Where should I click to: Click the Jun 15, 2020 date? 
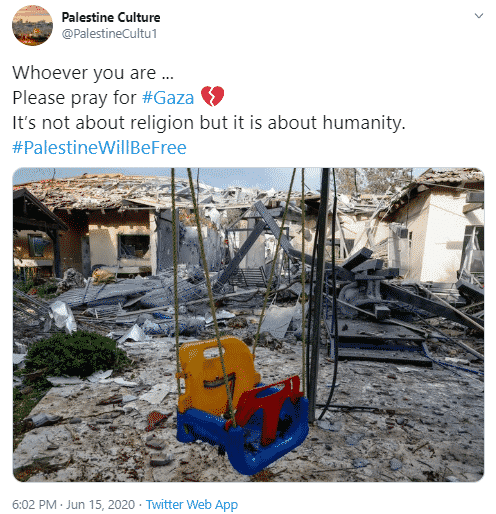(100, 505)
